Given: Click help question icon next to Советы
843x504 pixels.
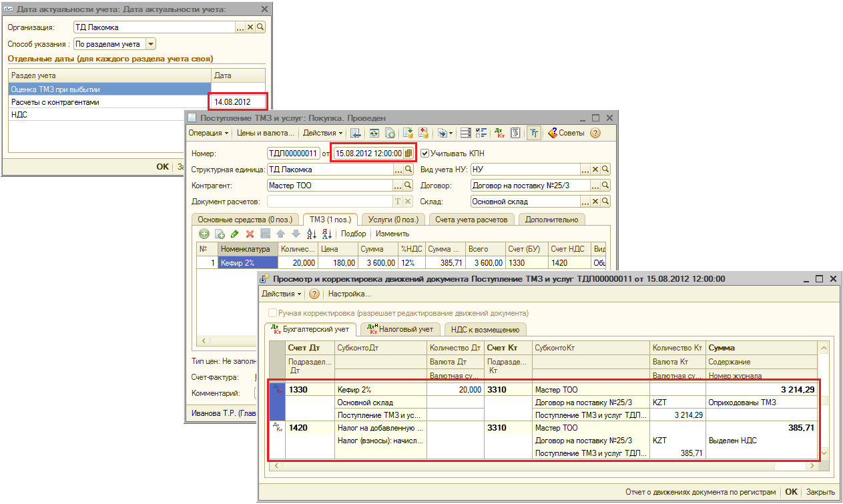Looking at the screenshot, I should click(595, 133).
